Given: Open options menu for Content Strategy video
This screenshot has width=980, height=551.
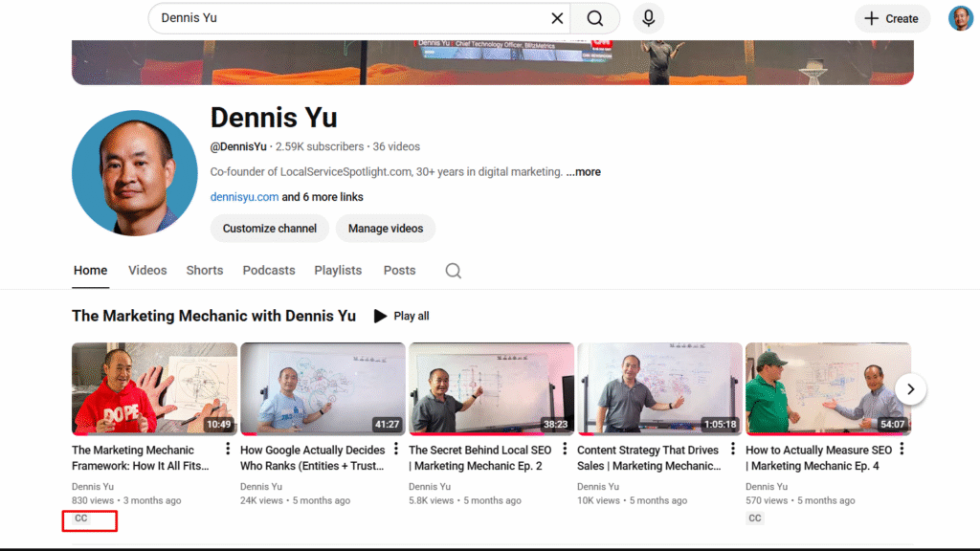Looking at the screenshot, I should (733, 450).
